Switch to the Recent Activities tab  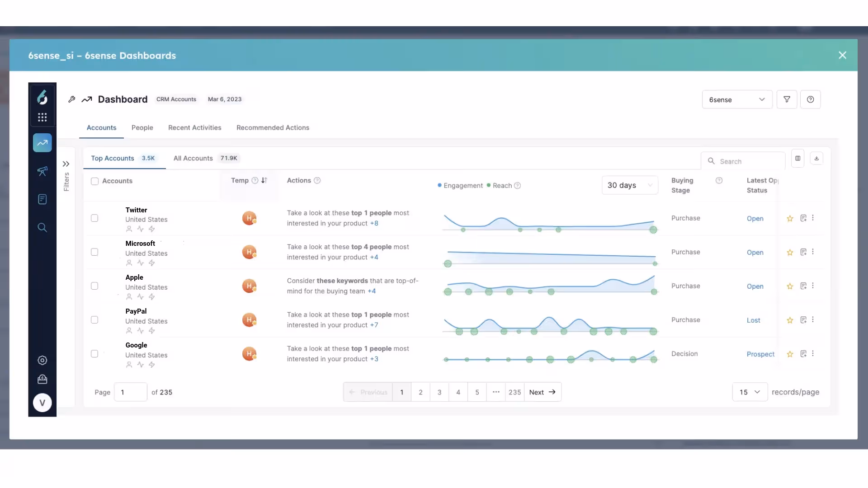(x=195, y=128)
